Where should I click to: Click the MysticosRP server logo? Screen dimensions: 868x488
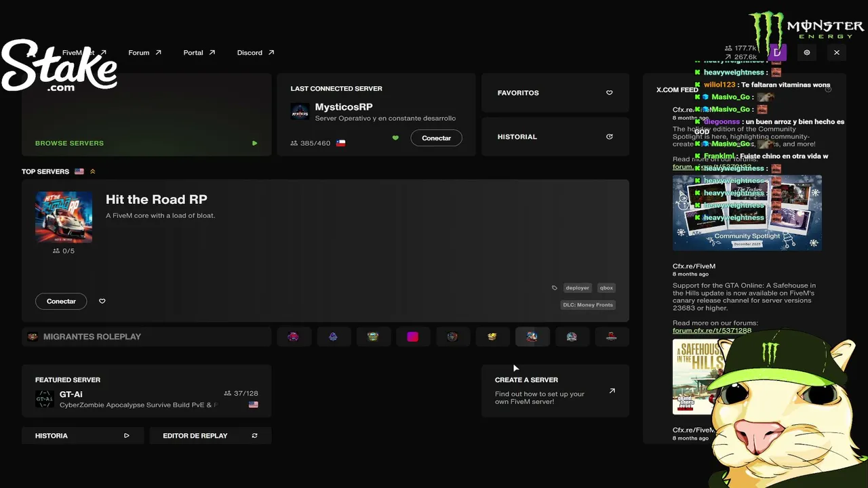point(300,112)
